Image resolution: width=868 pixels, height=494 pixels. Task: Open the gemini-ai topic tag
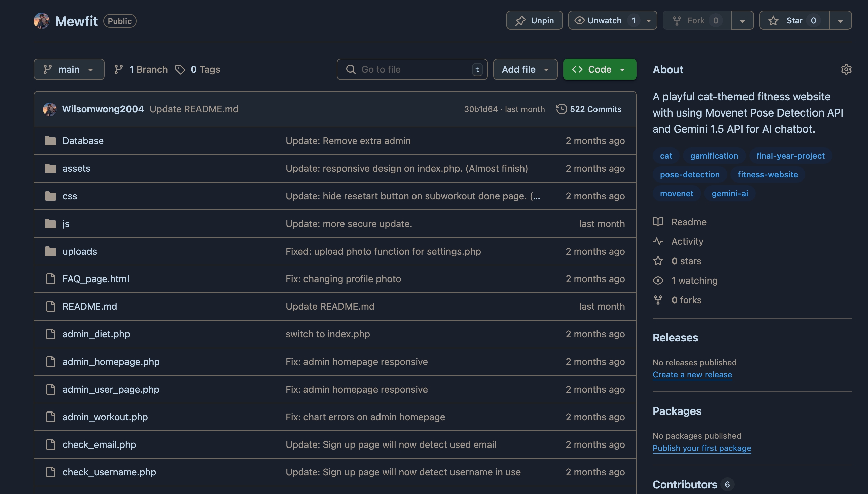coord(729,193)
